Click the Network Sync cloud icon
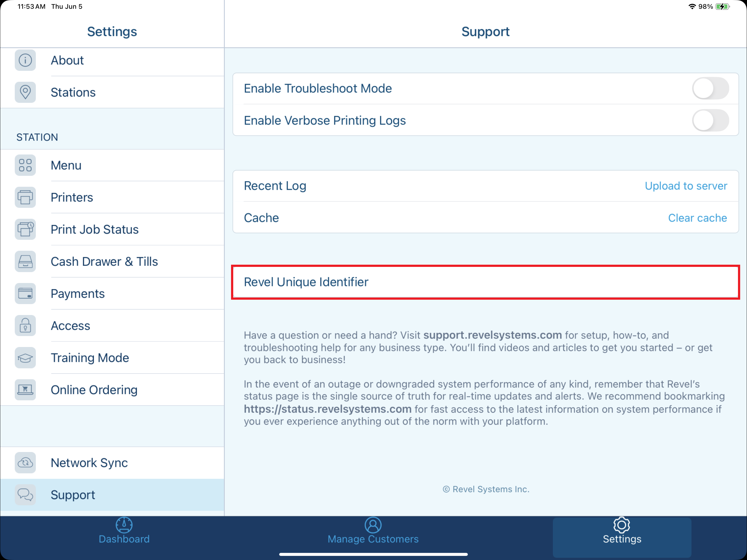747x560 pixels. (x=25, y=463)
